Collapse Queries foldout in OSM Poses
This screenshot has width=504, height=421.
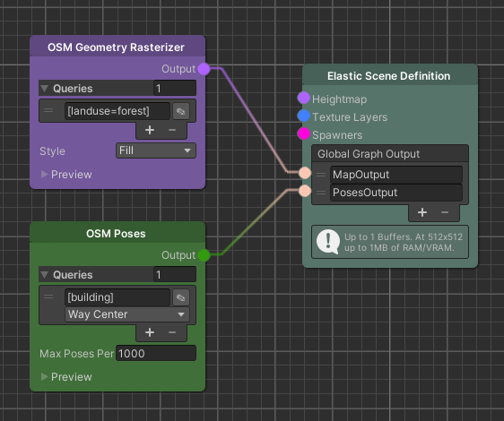click(45, 275)
